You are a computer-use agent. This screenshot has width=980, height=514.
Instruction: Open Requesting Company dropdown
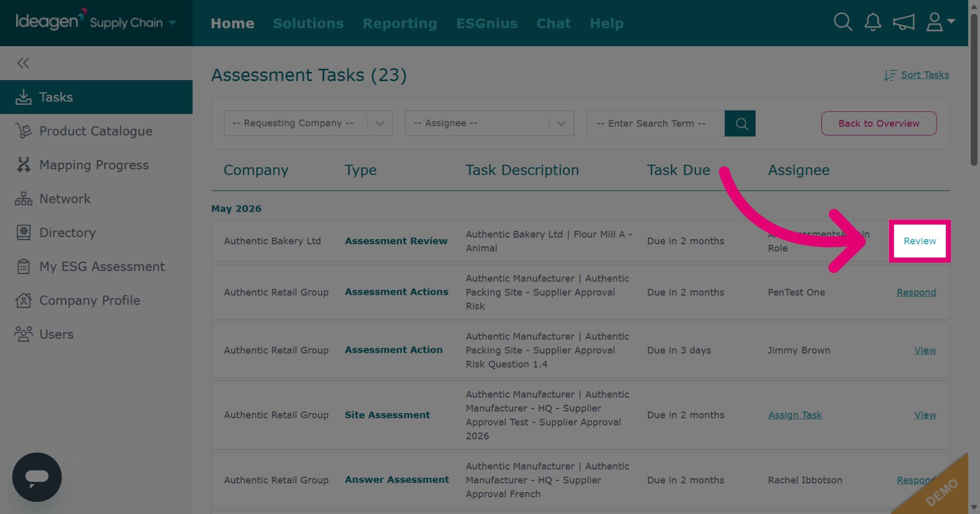308,123
